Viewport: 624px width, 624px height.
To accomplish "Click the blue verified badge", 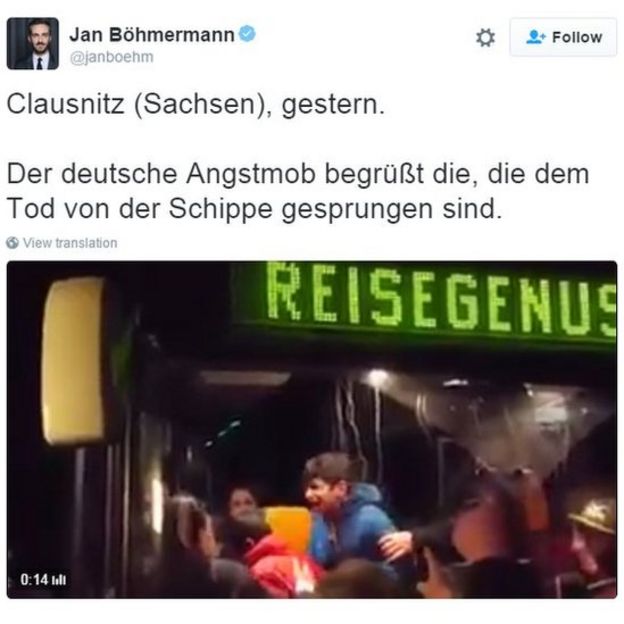I will click(x=247, y=33).
